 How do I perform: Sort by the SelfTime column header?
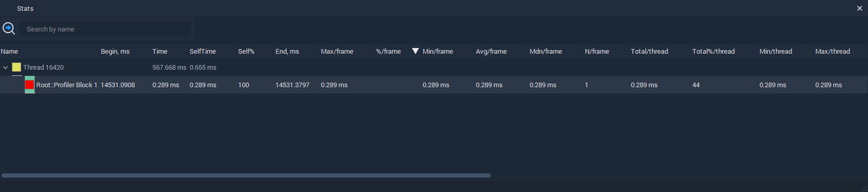tap(212, 51)
